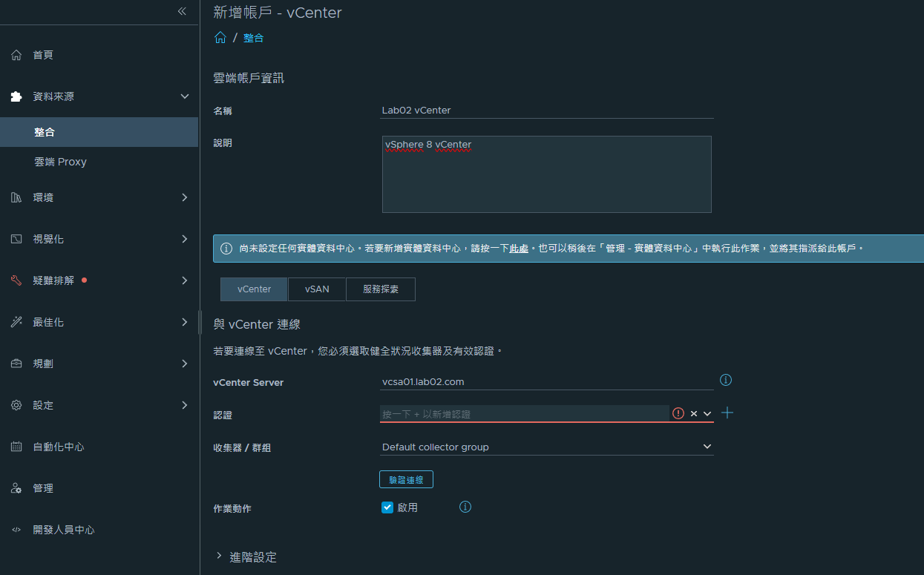Click the 名稱 field with Lab02 vCenter

tap(547, 110)
